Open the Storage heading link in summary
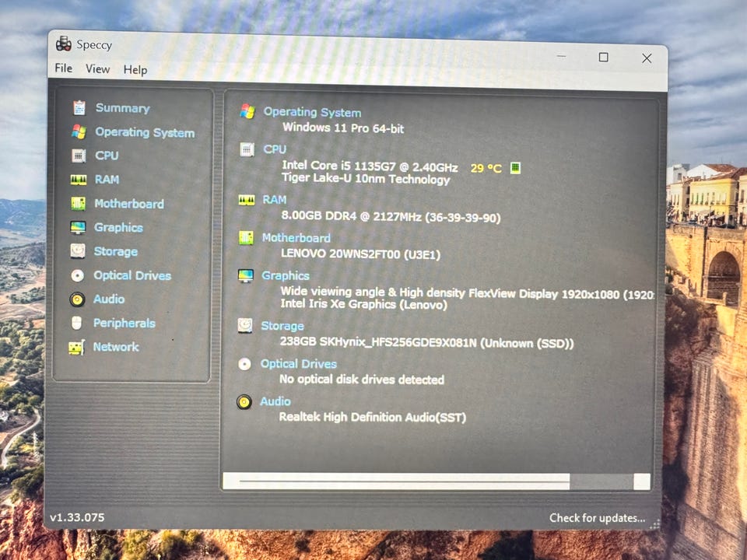 (282, 326)
